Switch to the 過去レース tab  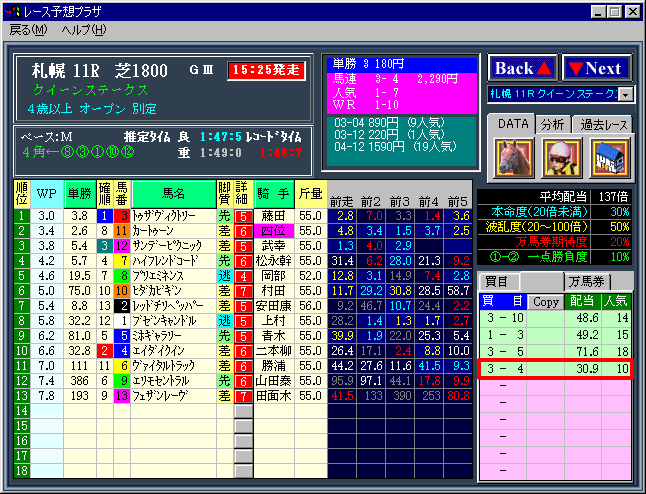click(603, 124)
